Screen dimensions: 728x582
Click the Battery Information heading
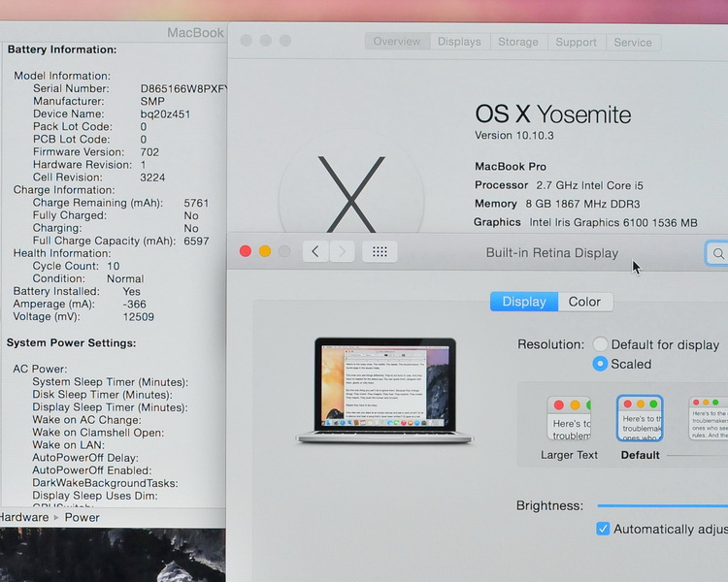click(62, 49)
